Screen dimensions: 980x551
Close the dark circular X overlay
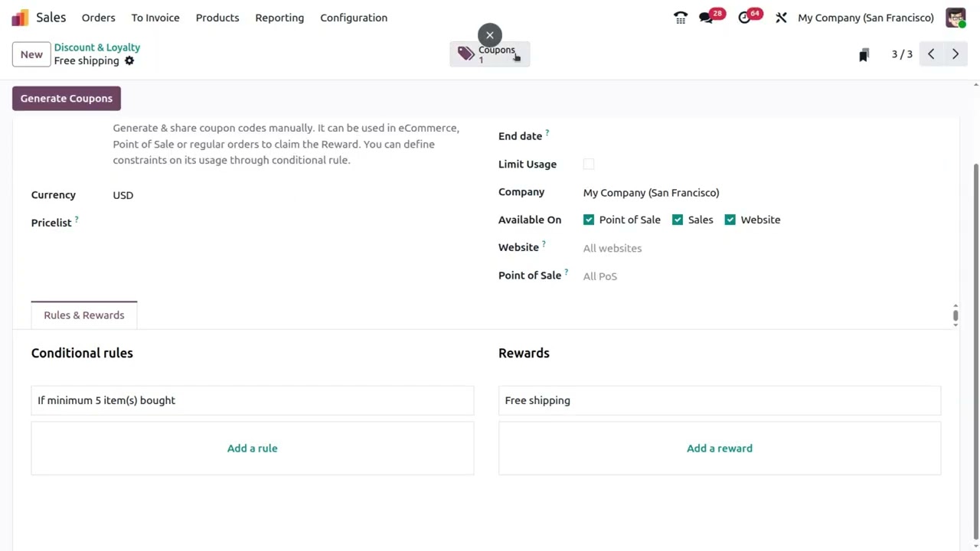click(x=490, y=35)
